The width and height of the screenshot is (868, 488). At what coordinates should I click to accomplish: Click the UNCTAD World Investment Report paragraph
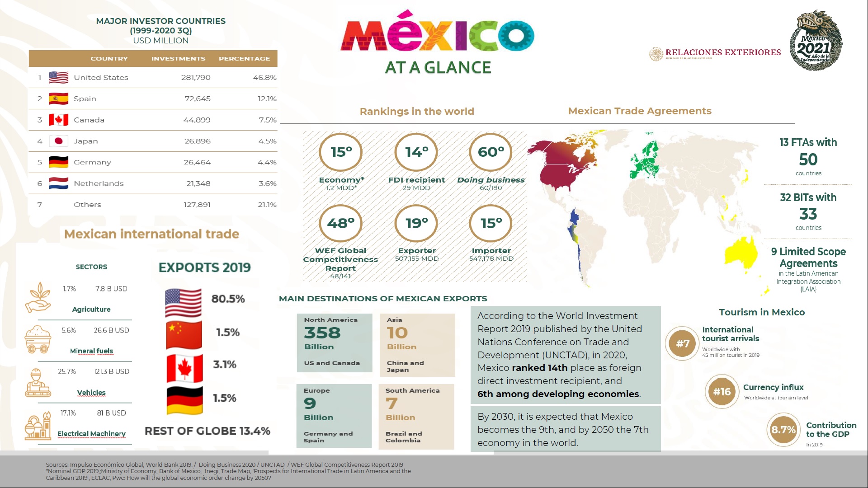point(565,355)
